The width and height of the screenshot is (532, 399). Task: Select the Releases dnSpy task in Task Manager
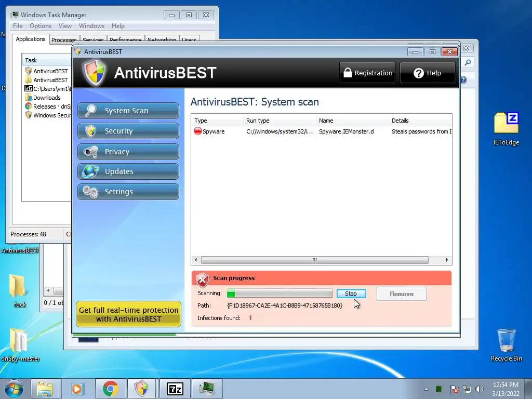pos(47,107)
